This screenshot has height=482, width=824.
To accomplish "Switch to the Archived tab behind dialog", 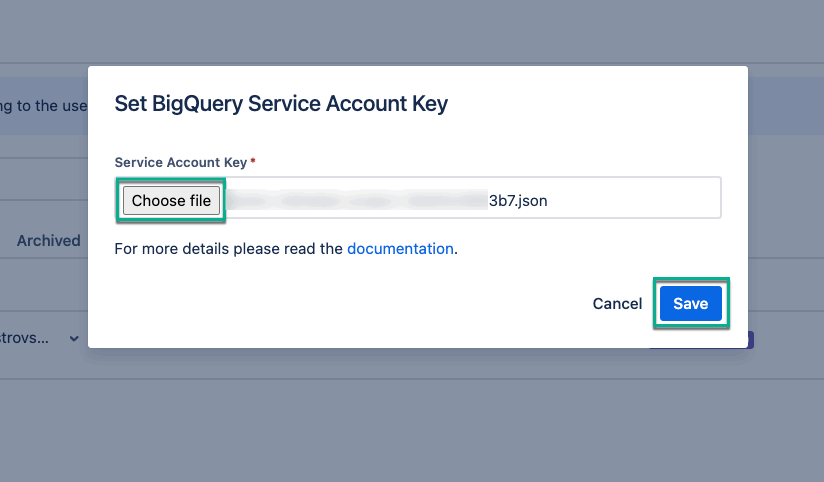I will click(x=48, y=240).
